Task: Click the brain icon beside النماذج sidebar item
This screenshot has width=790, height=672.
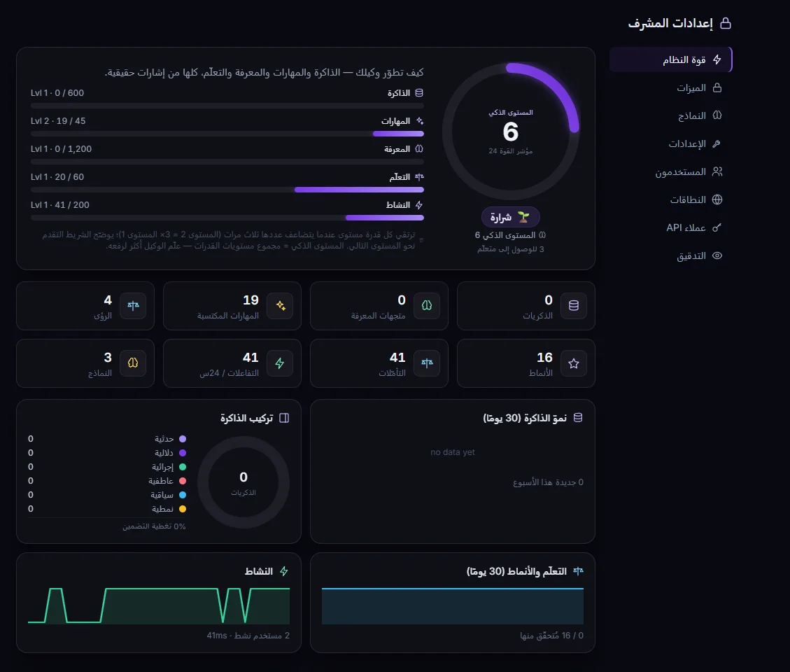Action: tap(717, 116)
